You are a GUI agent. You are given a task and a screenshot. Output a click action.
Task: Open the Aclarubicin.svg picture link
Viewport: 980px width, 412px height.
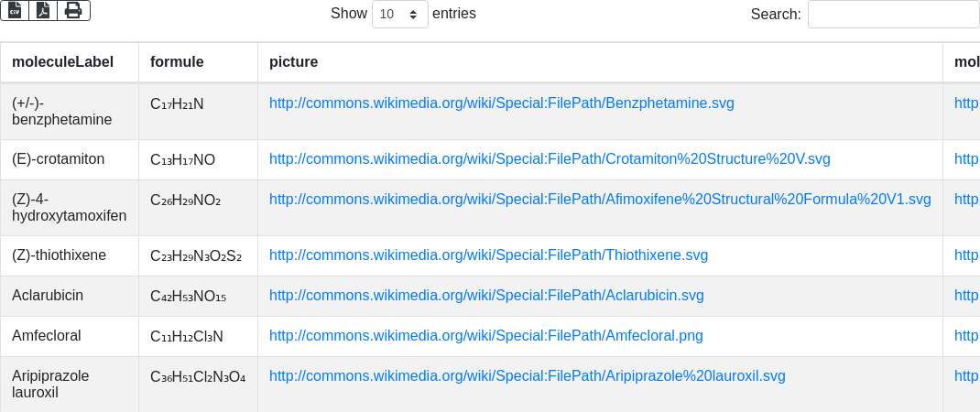pyautogui.click(x=486, y=296)
